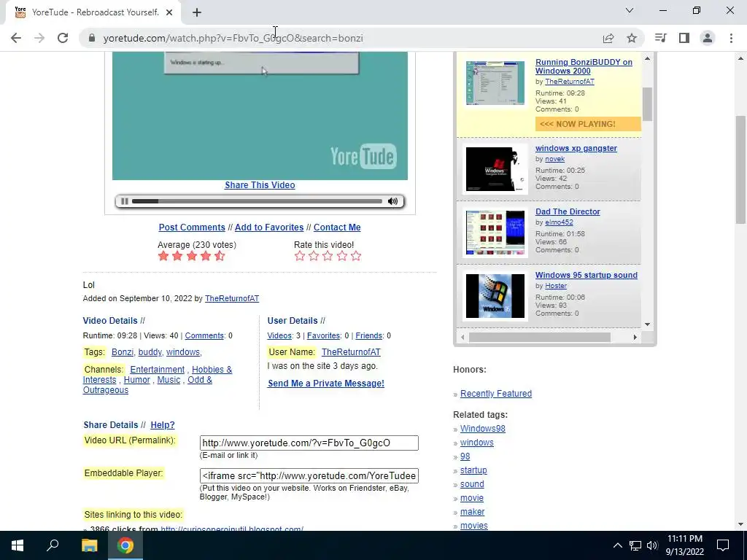This screenshot has height=560, width=747.
Task: Click Add to Favorites link
Action: [269, 227]
